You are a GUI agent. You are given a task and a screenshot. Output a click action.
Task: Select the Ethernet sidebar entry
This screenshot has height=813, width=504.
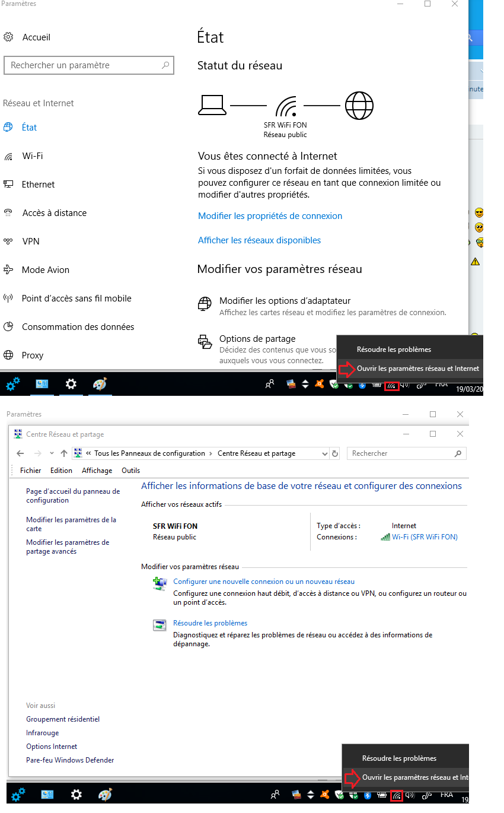coord(38,185)
